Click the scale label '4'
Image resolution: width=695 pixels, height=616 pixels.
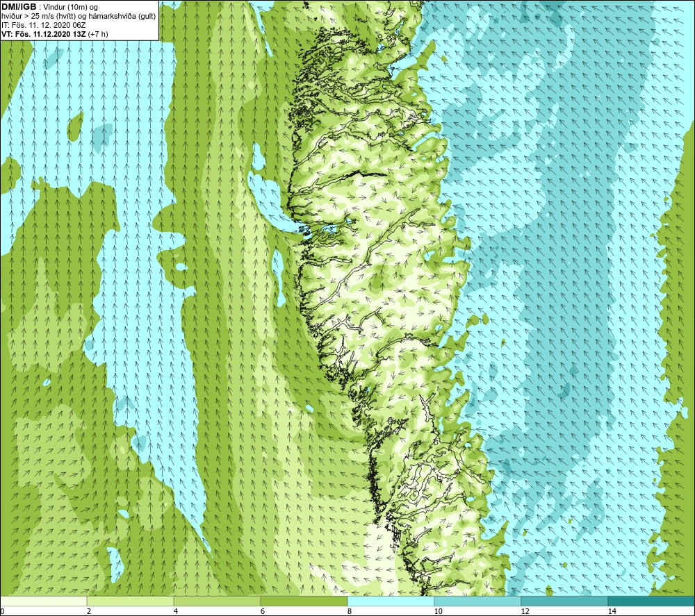coord(176,611)
